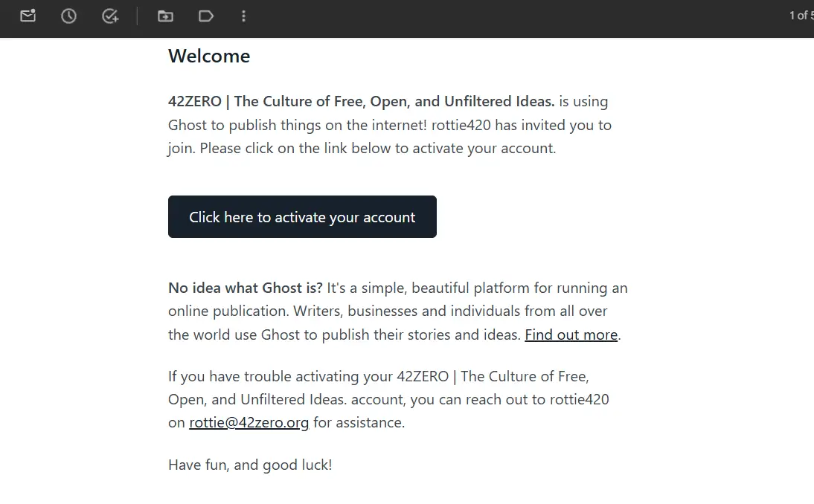Click the bold "No idea what Ghost is?" text
This screenshot has height=504, width=814.
[x=245, y=288]
